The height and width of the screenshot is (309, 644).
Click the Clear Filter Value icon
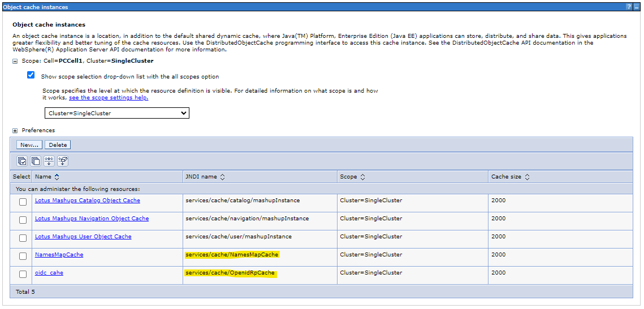tap(63, 161)
